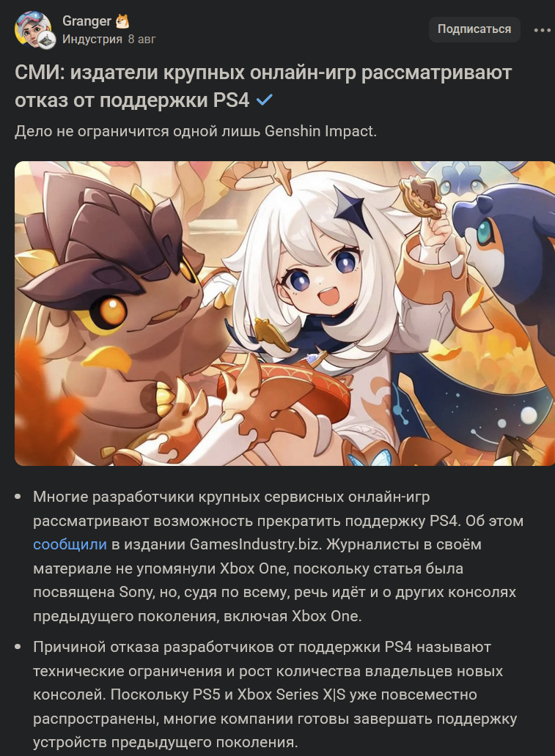555x756 pixels.
Task: Click the text mentioning Xbox Series X|S
Action: 291,694
